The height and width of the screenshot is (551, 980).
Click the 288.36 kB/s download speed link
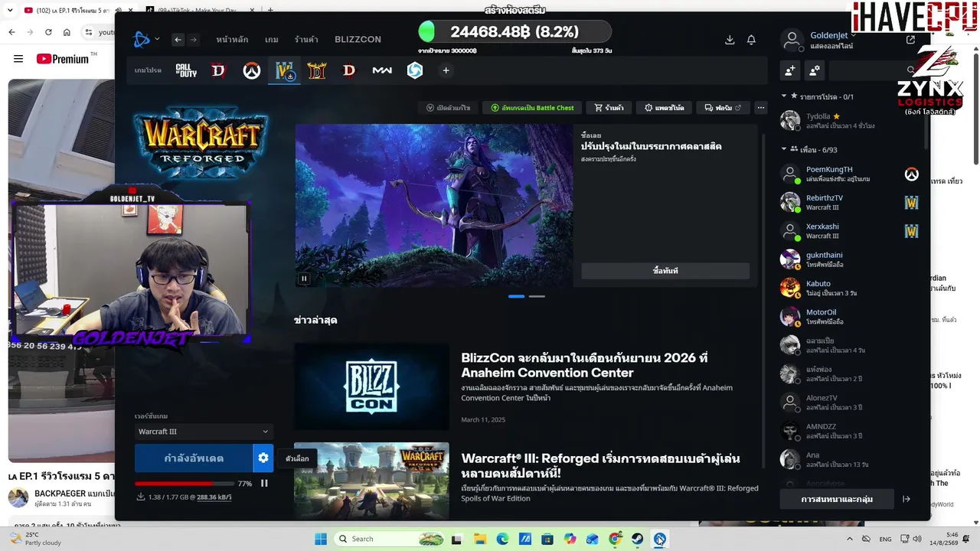(214, 497)
